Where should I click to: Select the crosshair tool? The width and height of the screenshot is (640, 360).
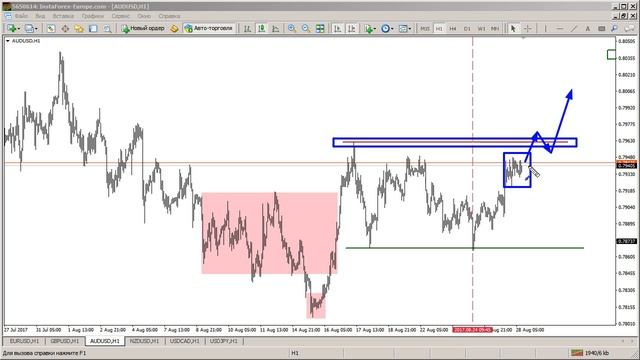pyautogui.click(x=528, y=28)
